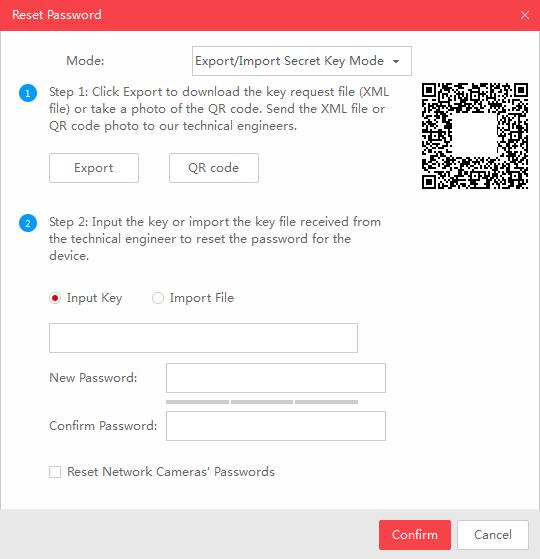Click the Confirm Password field

[276, 426]
